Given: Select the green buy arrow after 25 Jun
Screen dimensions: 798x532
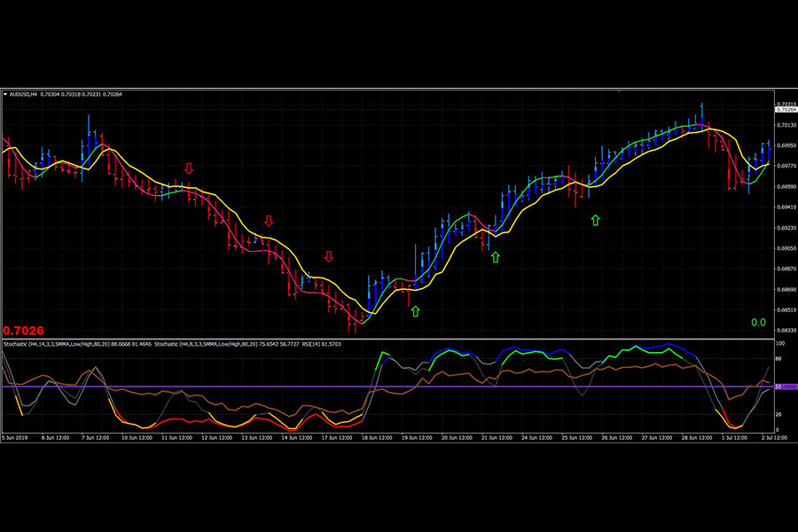Looking at the screenshot, I should coord(596,220).
